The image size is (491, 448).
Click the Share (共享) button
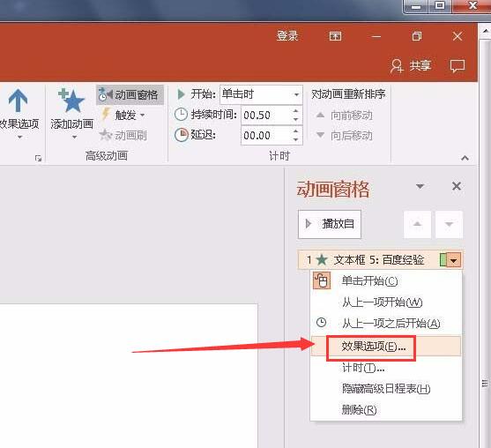tap(411, 65)
